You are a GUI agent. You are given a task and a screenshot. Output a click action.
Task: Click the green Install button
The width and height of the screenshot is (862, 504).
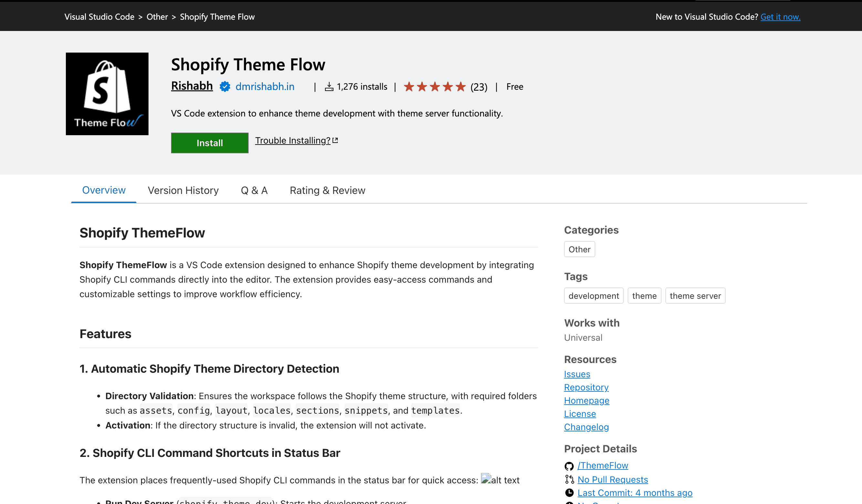(x=210, y=143)
